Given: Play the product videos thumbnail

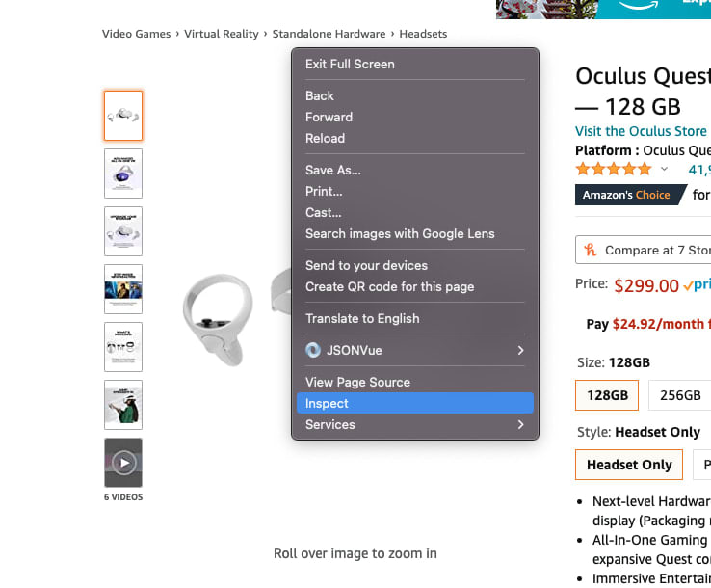Looking at the screenshot, I should (123, 463).
